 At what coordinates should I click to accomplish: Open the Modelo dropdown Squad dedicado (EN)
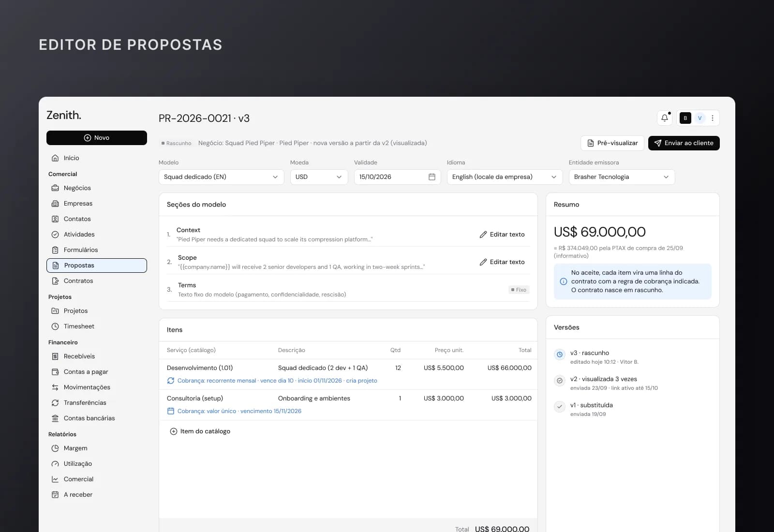(221, 177)
